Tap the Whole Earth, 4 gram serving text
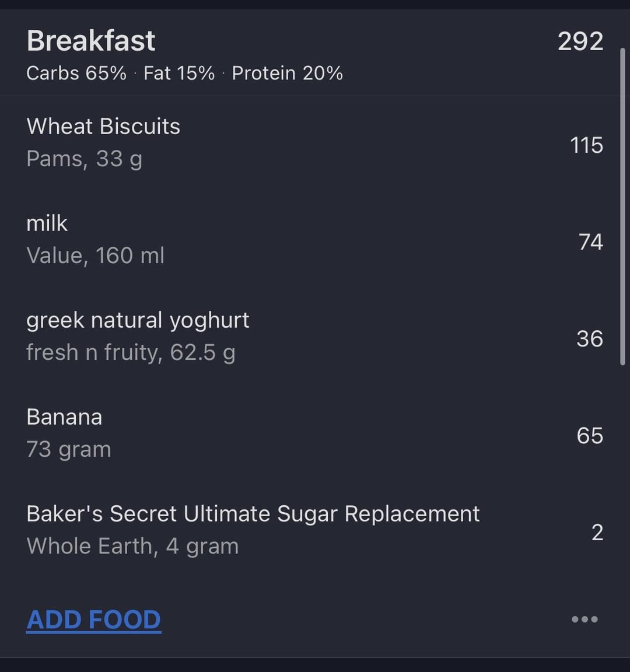The height and width of the screenshot is (672, 630). coord(132,546)
